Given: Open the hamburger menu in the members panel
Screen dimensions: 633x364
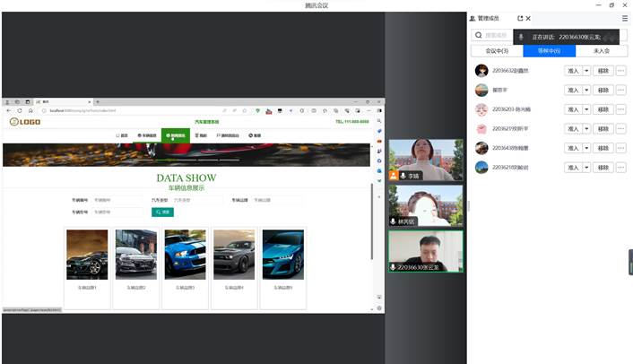Looking at the screenshot, I should coord(624,18).
